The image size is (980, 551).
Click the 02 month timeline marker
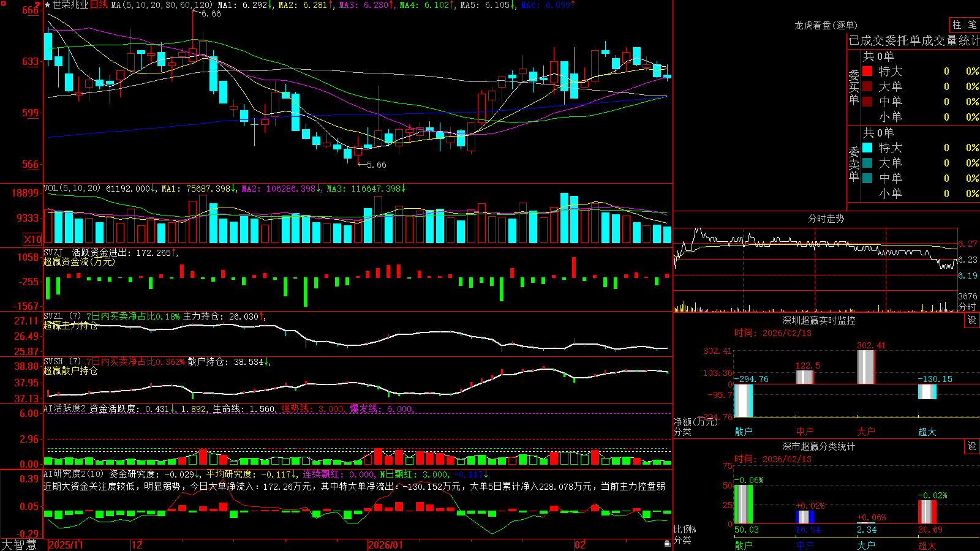[x=580, y=545]
